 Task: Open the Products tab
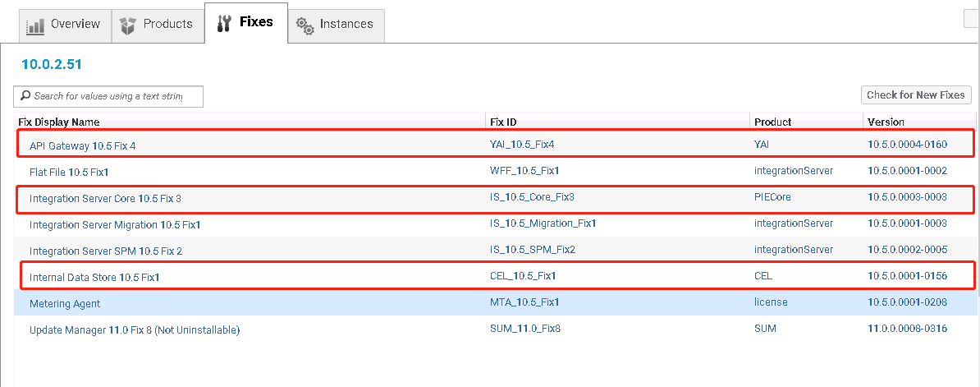click(158, 26)
